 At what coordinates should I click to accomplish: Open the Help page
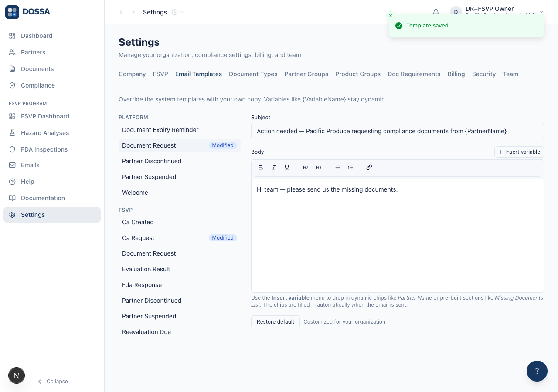(52, 182)
